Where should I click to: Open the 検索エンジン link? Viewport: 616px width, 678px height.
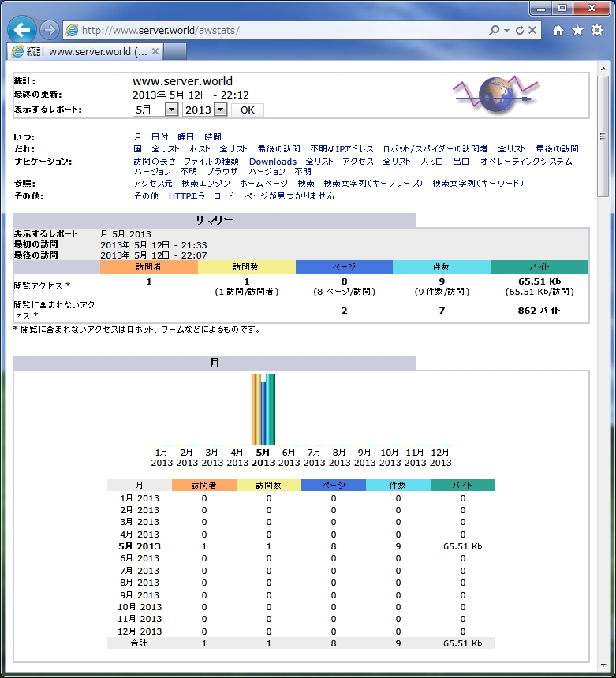point(206,184)
